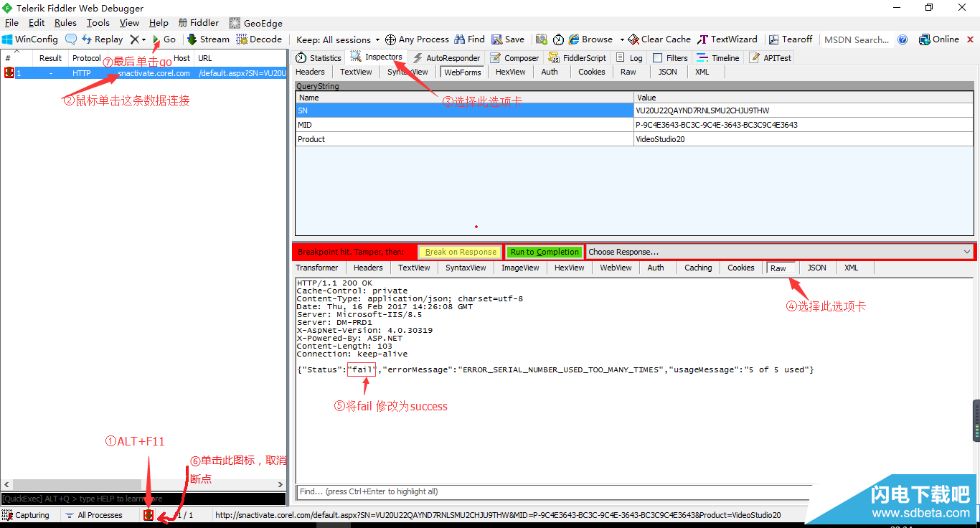980x528 pixels.
Task: Switch to the Log tab
Action: coord(628,58)
